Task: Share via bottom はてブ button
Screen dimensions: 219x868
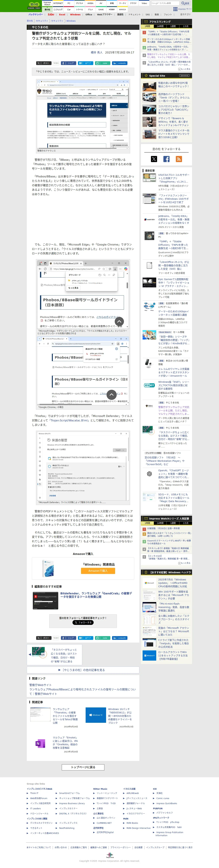Action: [85, 638]
